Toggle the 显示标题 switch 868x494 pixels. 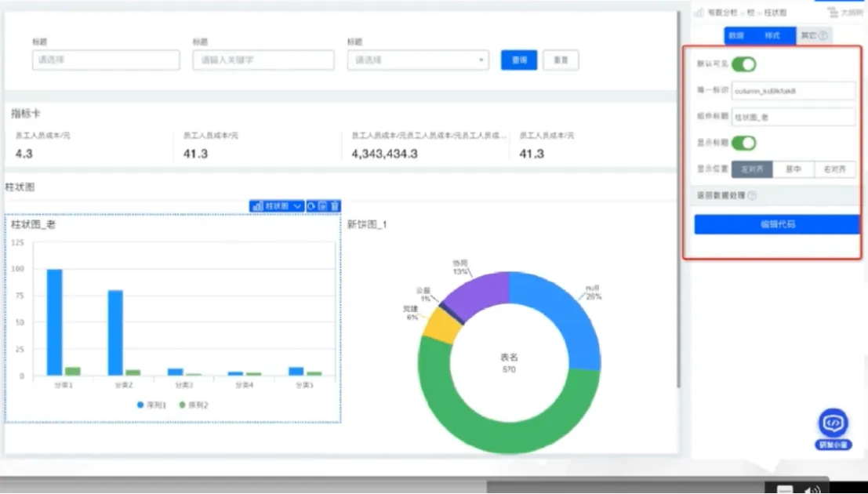coord(743,143)
